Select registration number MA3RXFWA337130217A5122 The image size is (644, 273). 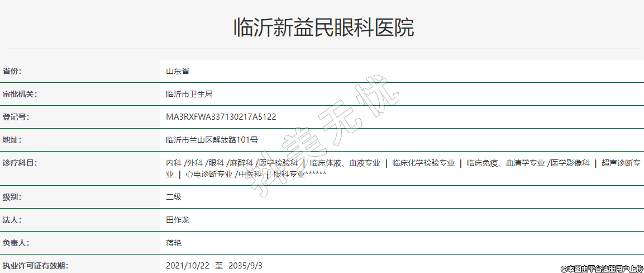coord(221,117)
